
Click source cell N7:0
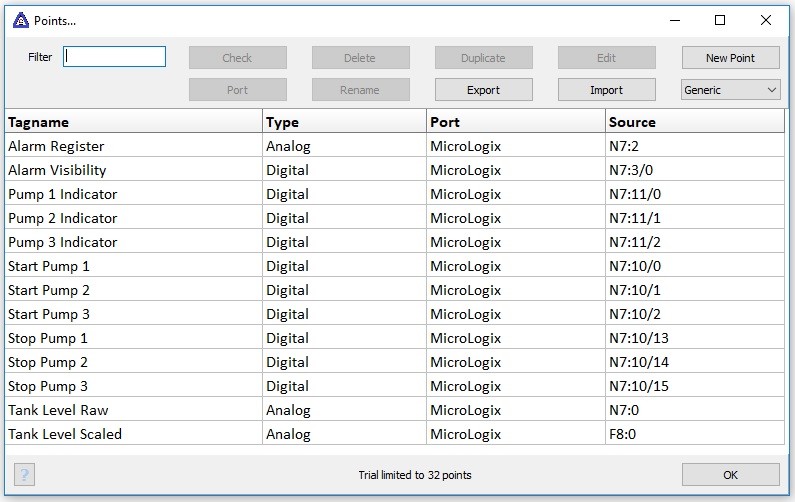(x=695, y=410)
